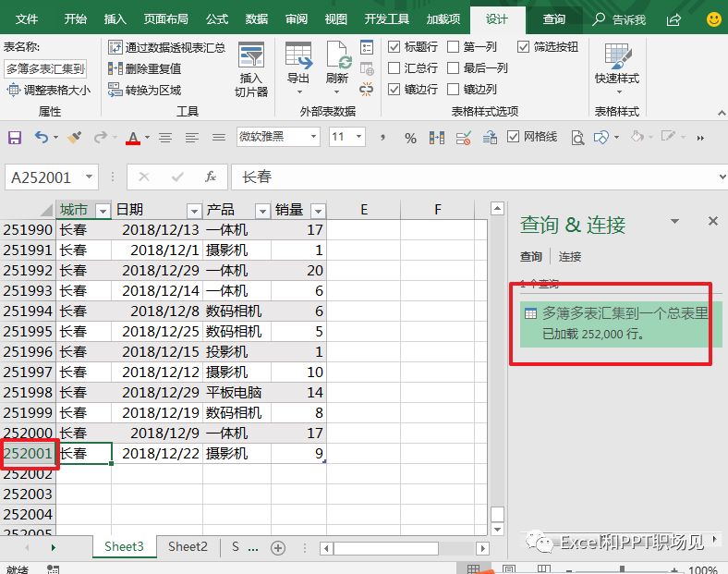Click Insert Slicer

click(251, 69)
